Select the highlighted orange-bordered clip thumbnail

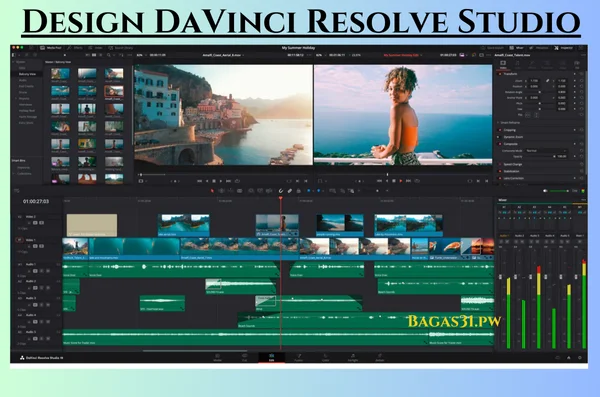tap(114, 91)
